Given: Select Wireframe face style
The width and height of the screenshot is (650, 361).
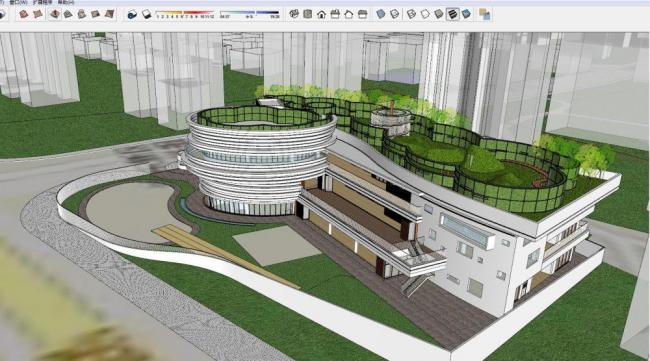Looking at the screenshot, I should 411,15.
